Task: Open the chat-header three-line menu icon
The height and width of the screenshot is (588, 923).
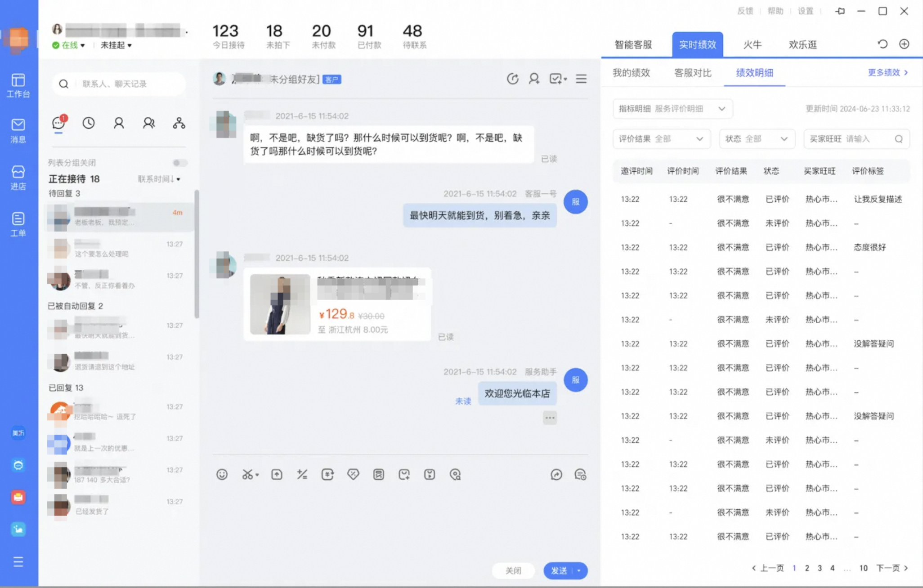Action: [x=581, y=79]
